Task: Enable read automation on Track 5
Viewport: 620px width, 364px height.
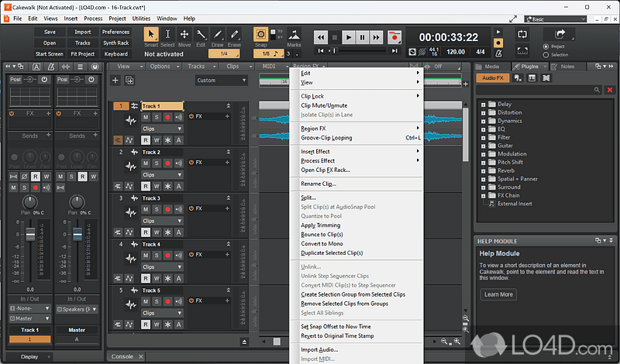Action: (x=146, y=324)
